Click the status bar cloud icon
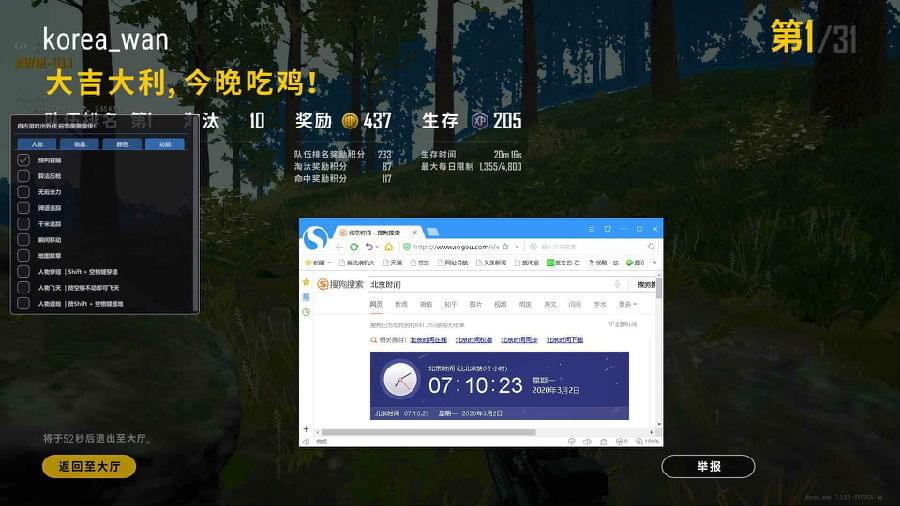This screenshot has width=900, height=506. tap(571, 441)
